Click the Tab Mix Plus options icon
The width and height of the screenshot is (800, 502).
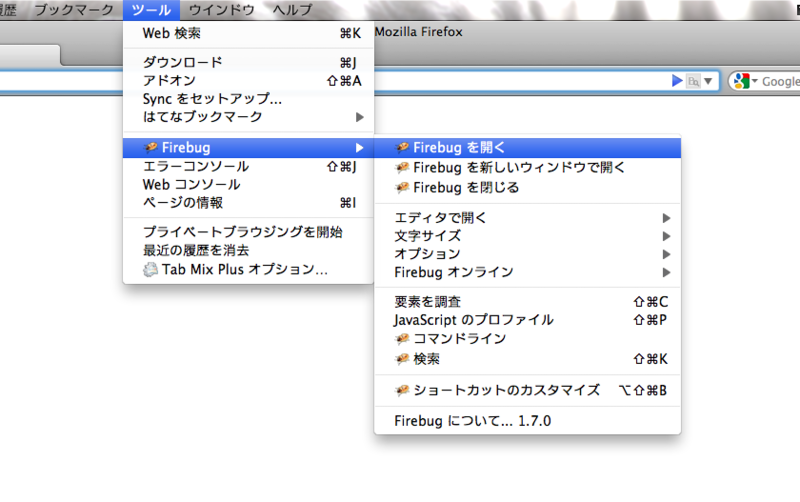click(x=150, y=269)
